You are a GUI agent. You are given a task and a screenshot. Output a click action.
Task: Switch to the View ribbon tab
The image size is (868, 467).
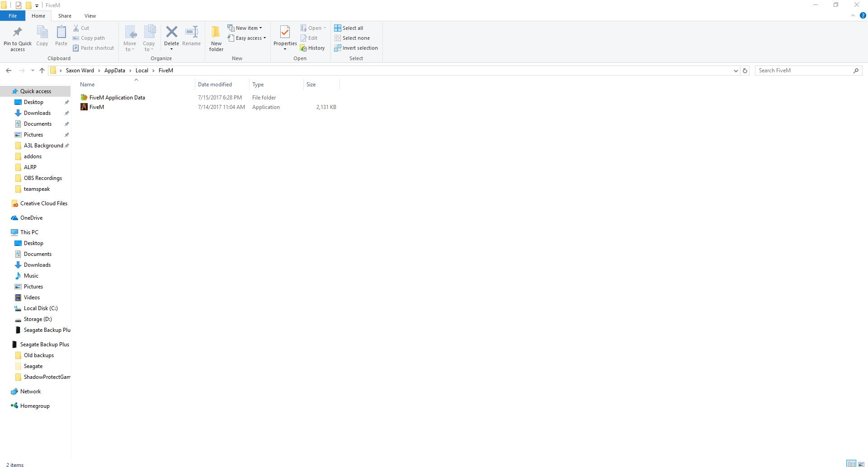(x=90, y=16)
